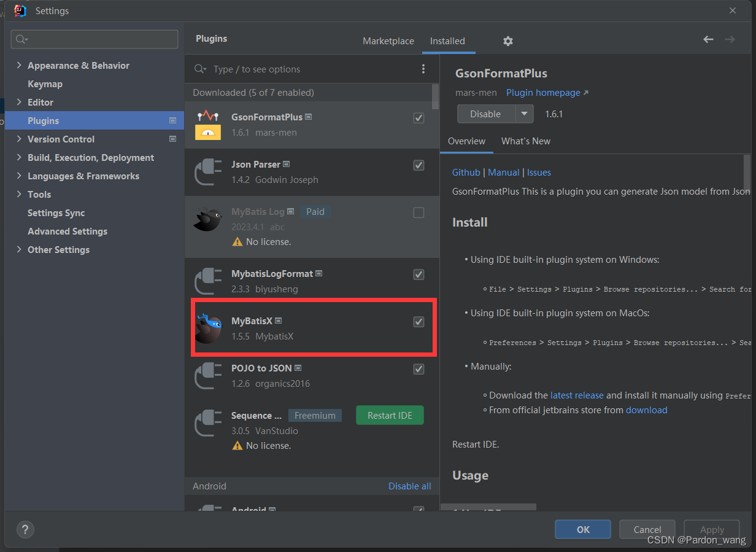This screenshot has width=756, height=552.
Task: Open the plugin search options kebab menu
Action: tap(423, 69)
